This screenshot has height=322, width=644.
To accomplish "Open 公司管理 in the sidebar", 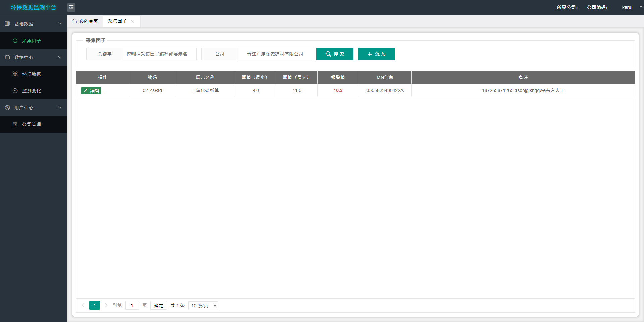I will point(31,124).
